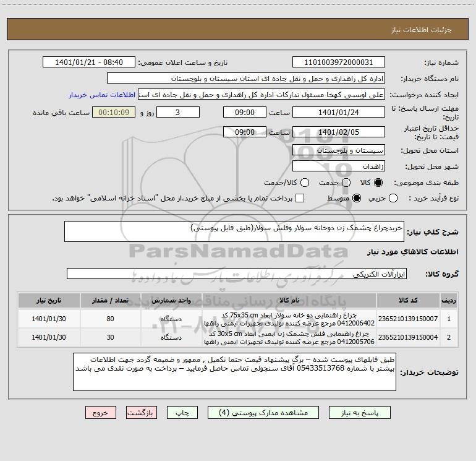Click the row 2 date 1401/01/30 cell

pos(49,337)
